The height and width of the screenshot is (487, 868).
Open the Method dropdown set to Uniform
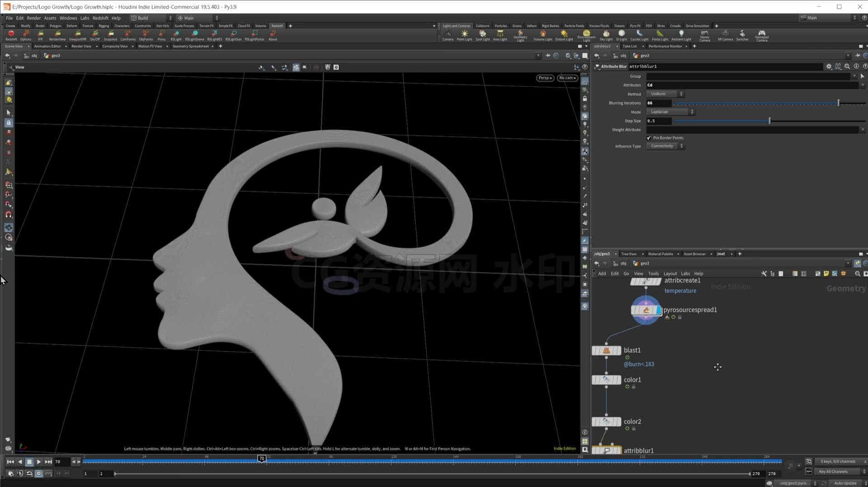[665, 94]
